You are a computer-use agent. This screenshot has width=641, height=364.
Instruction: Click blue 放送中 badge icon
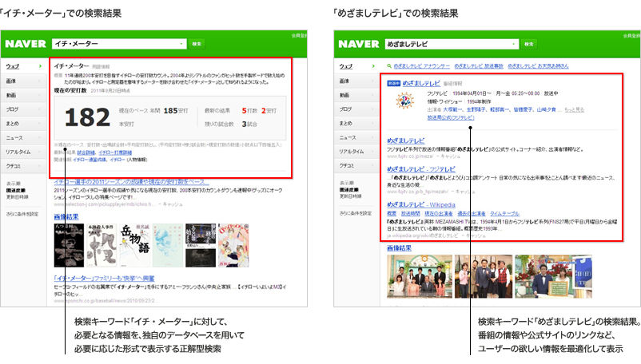coord(393,83)
